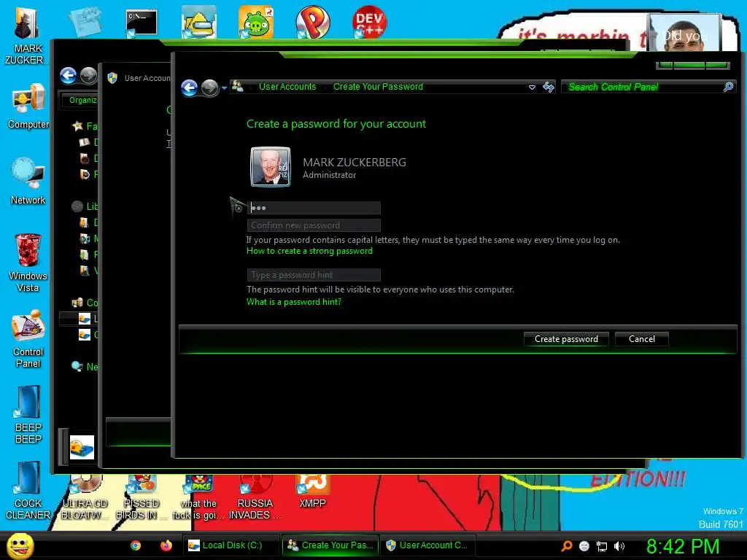This screenshot has height=560, width=747.
Task: Switch to User Account C... taskbar button
Action: (427, 545)
